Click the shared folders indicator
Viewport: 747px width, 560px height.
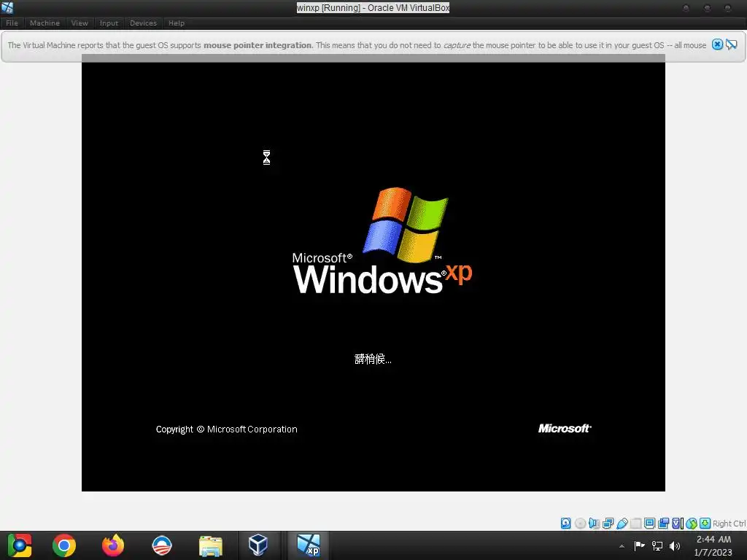tap(635, 524)
